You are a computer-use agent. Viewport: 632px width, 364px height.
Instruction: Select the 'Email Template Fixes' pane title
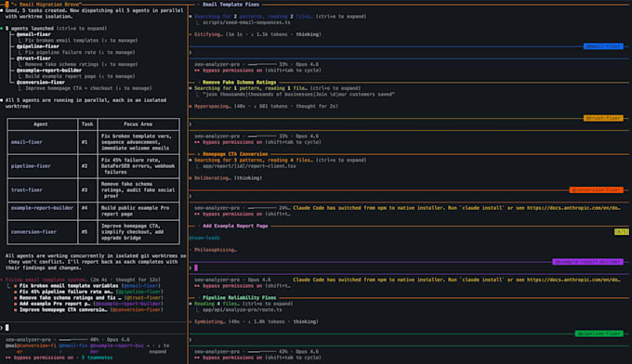230,5
